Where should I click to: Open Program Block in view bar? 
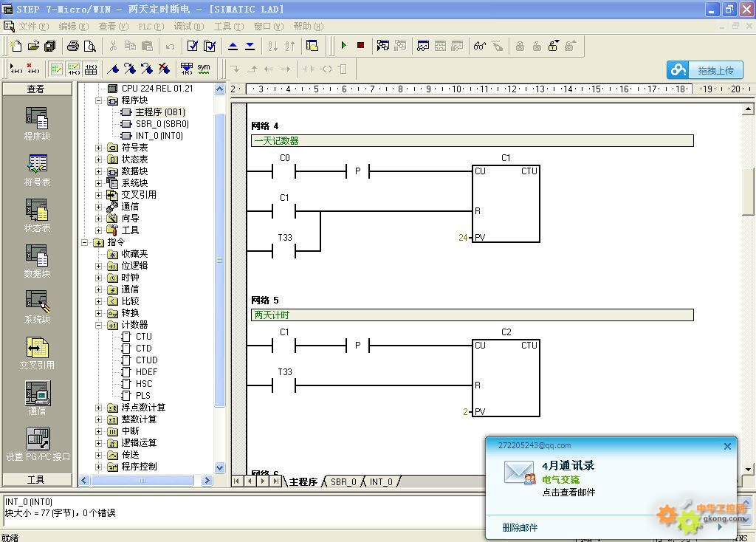click(x=37, y=124)
